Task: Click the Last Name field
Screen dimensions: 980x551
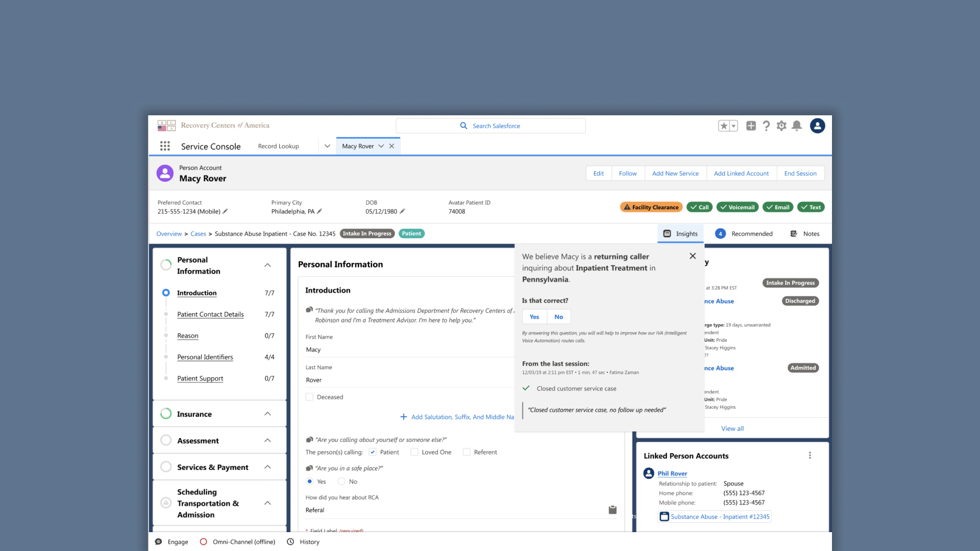Action: 410,380
